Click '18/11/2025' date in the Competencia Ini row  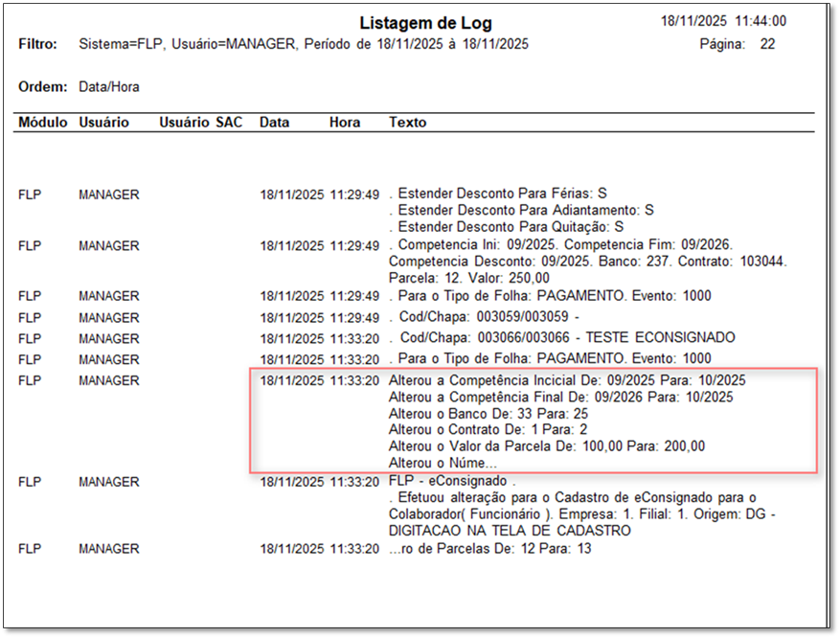(x=292, y=246)
